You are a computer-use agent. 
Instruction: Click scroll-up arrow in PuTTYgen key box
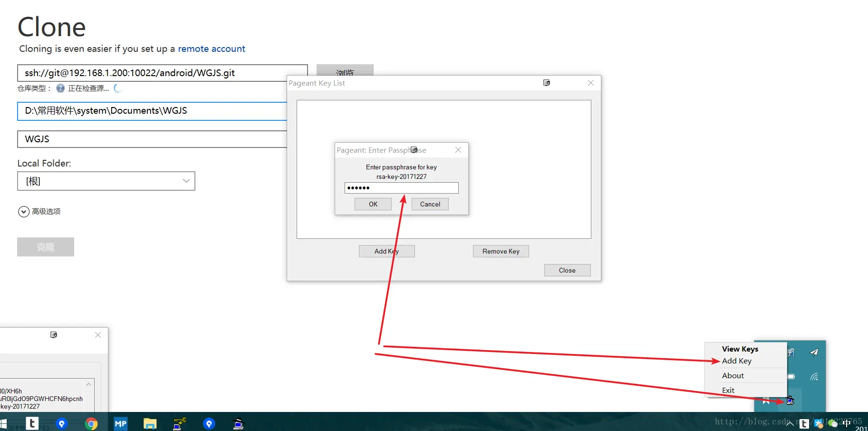(x=89, y=384)
